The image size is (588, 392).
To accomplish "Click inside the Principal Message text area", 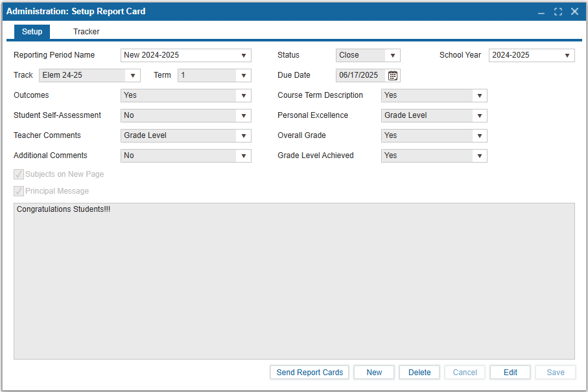I will tap(294, 281).
